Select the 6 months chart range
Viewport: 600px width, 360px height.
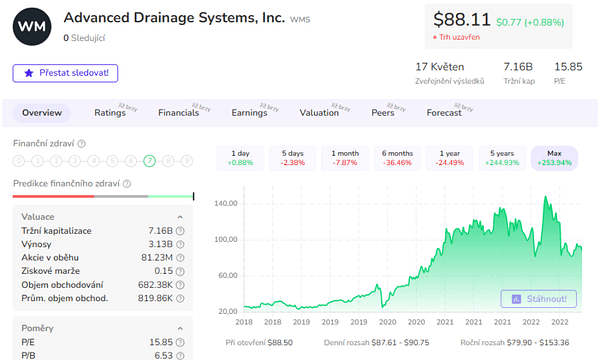click(x=397, y=158)
